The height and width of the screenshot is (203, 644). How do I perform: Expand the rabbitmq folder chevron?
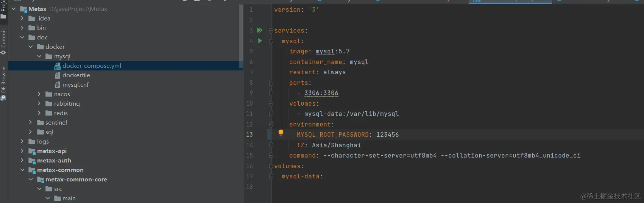39,103
